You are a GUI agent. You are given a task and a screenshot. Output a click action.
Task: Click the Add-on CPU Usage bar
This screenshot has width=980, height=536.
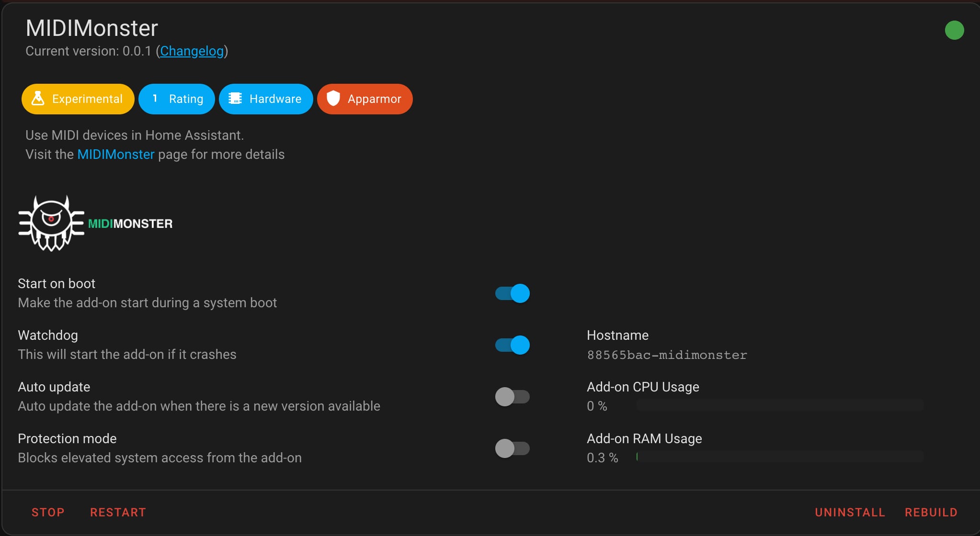(x=780, y=405)
